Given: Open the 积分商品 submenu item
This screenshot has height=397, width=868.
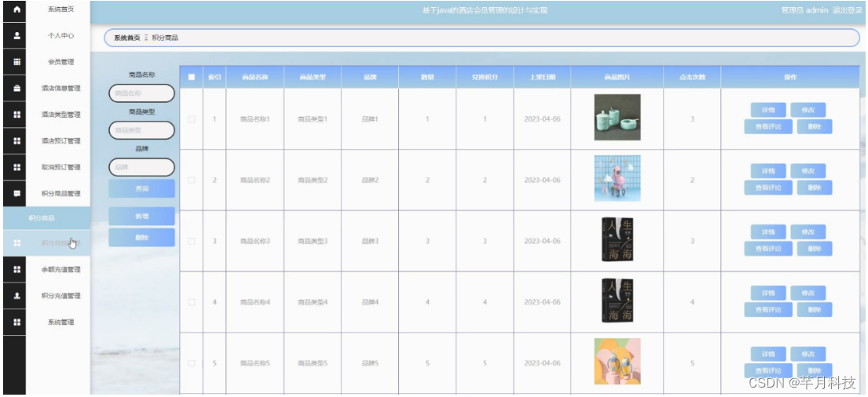Looking at the screenshot, I should [x=46, y=218].
